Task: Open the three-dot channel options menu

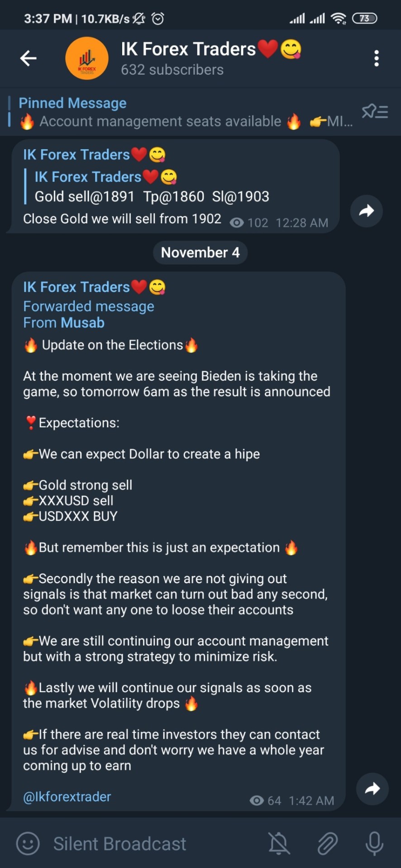Action: (x=376, y=58)
